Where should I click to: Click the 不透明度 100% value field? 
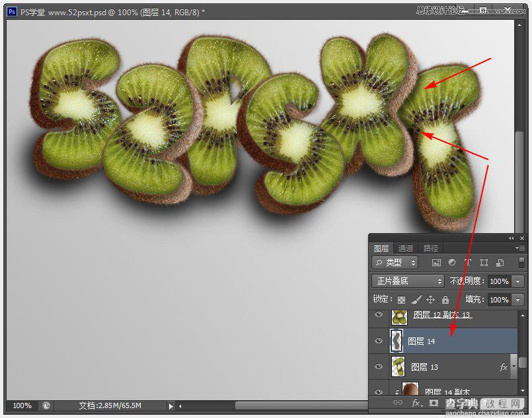click(499, 281)
